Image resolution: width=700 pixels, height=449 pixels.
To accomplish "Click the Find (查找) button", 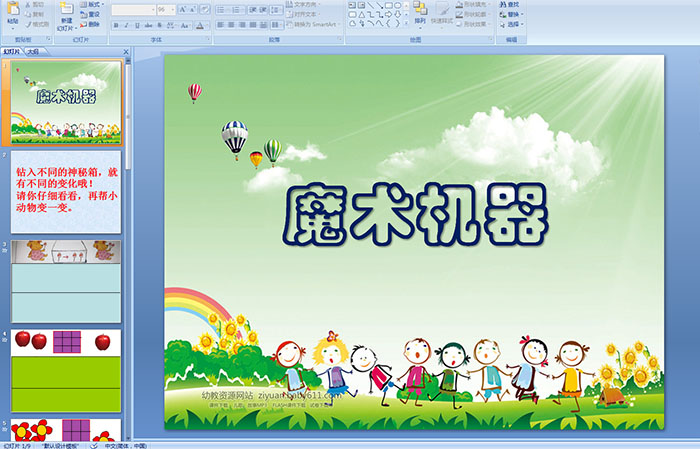I will point(510,4).
